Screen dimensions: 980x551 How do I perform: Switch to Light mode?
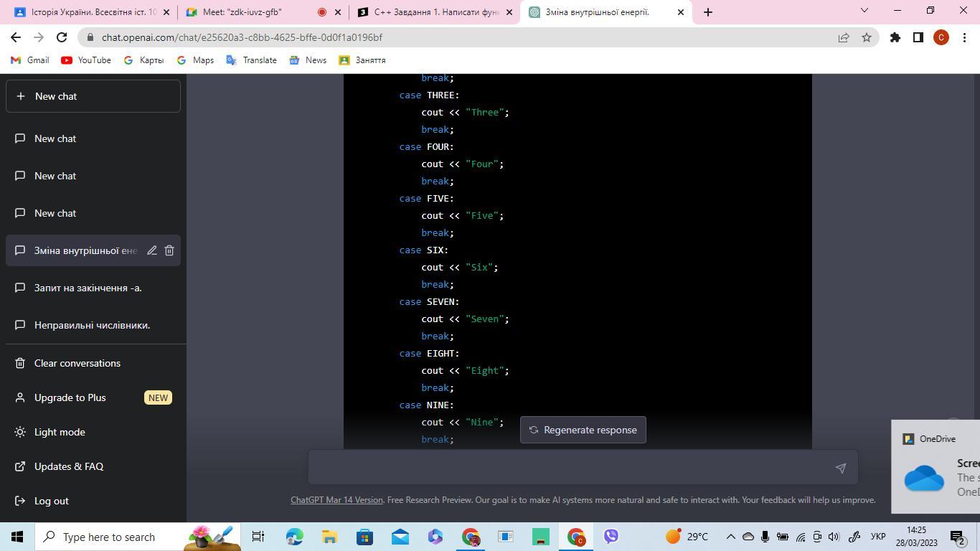pos(60,432)
